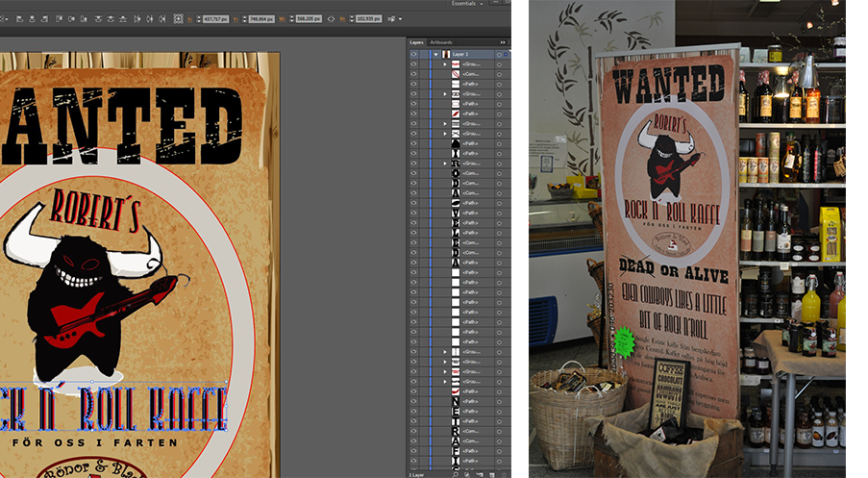The height and width of the screenshot is (478, 868).
Task: Click target circle of letter O compound path
Action: click(x=499, y=173)
